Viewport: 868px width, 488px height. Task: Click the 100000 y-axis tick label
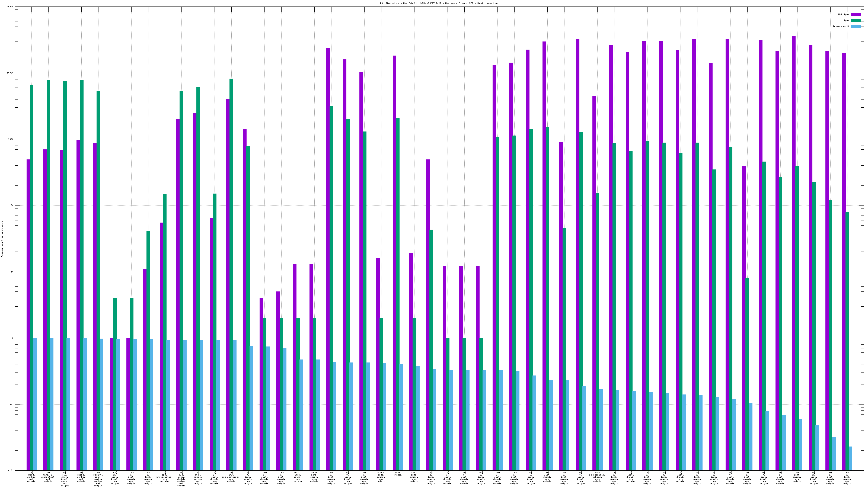[10, 7]
